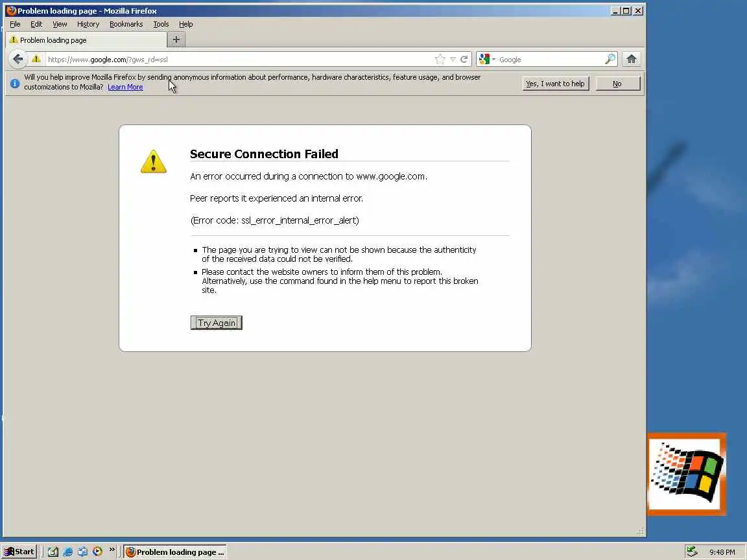Go to the home page via house icon

pyautogui.click(x=631, y=59)
